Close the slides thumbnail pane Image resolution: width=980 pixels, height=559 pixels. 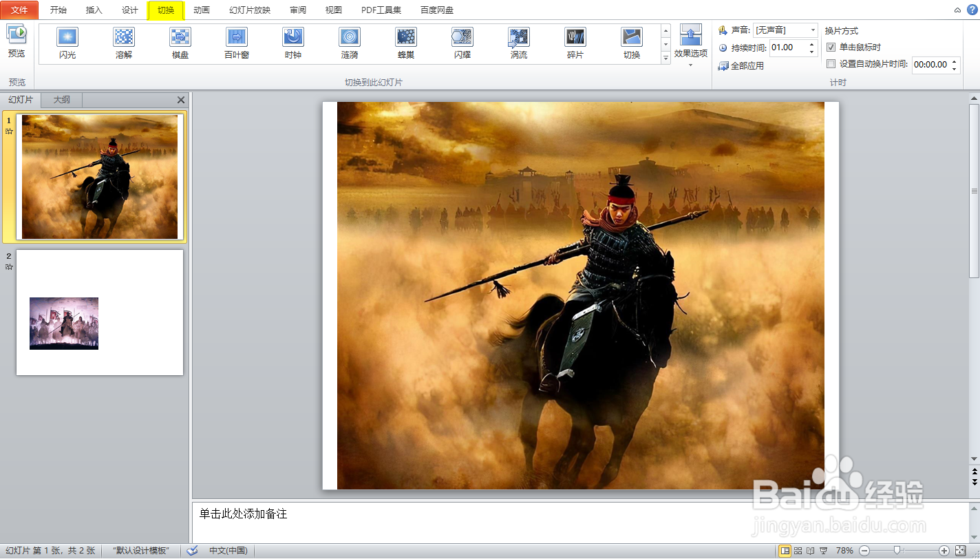[181, 100]
